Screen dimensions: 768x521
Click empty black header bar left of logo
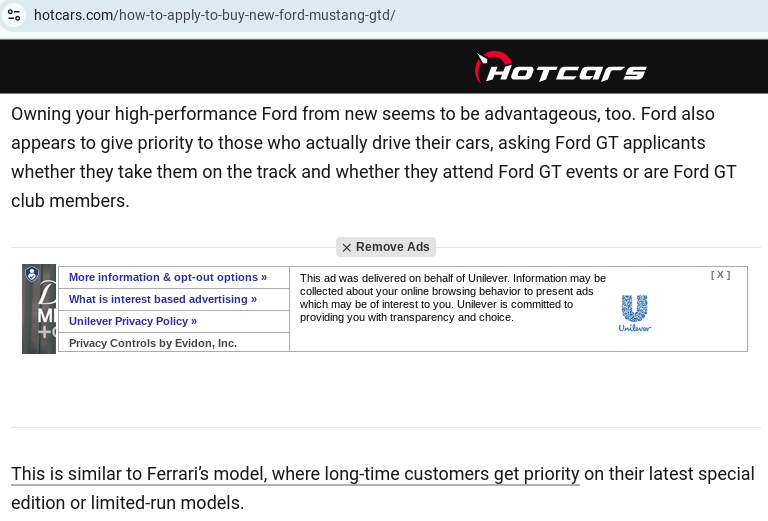[235, 67]
